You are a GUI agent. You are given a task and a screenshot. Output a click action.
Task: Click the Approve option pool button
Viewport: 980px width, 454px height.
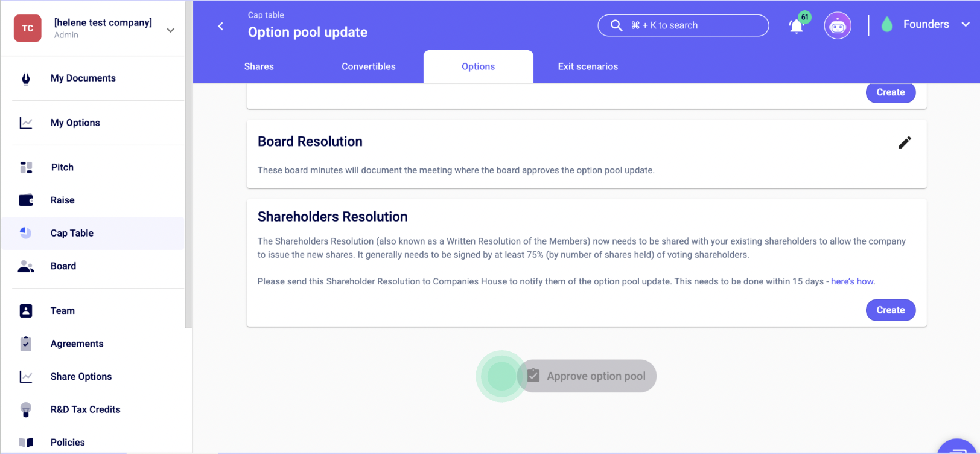tap(587, 376)
